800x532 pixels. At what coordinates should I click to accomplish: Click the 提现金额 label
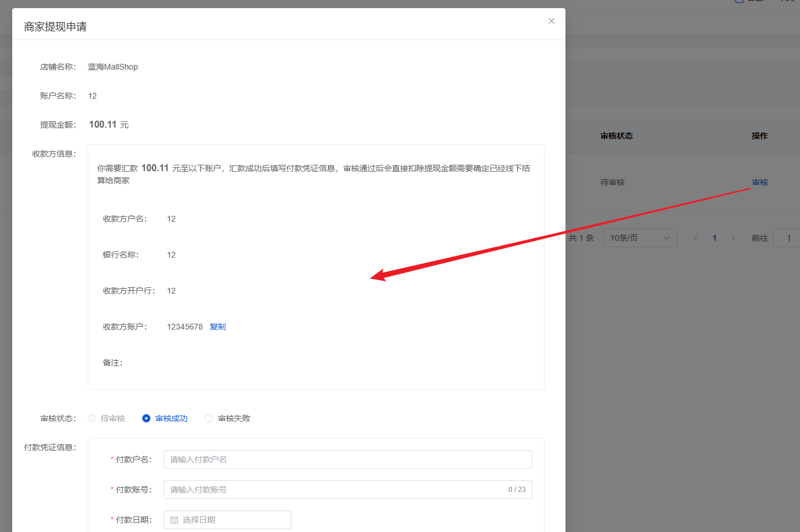click(x=58, y=125)
